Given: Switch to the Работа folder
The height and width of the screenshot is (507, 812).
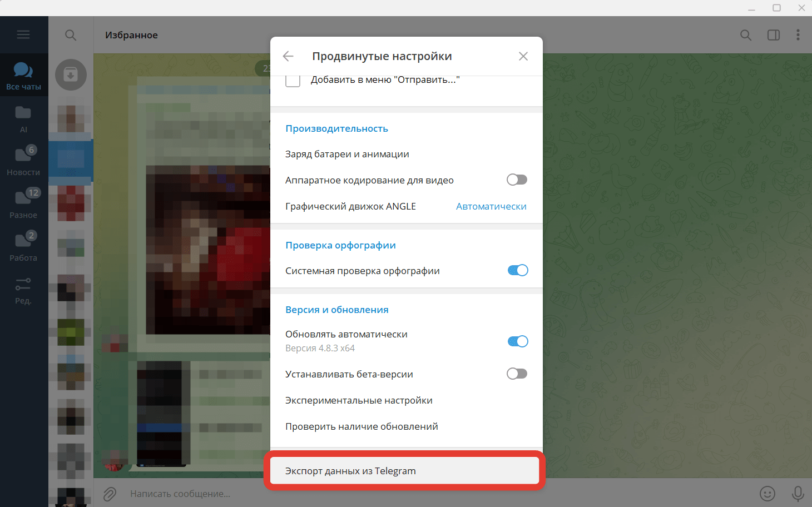Looking at the screenshot, I should pyautogui.click(x=23, y=247).
